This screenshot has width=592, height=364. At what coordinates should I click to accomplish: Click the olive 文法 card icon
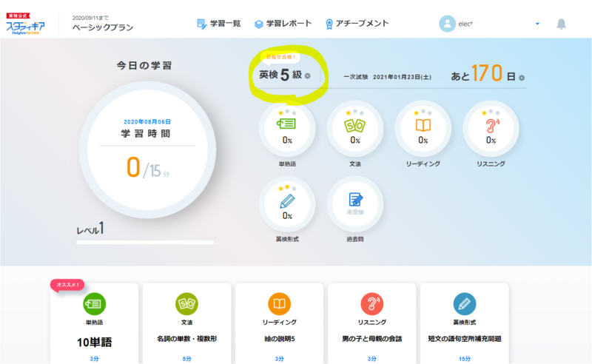click(187, 303)
